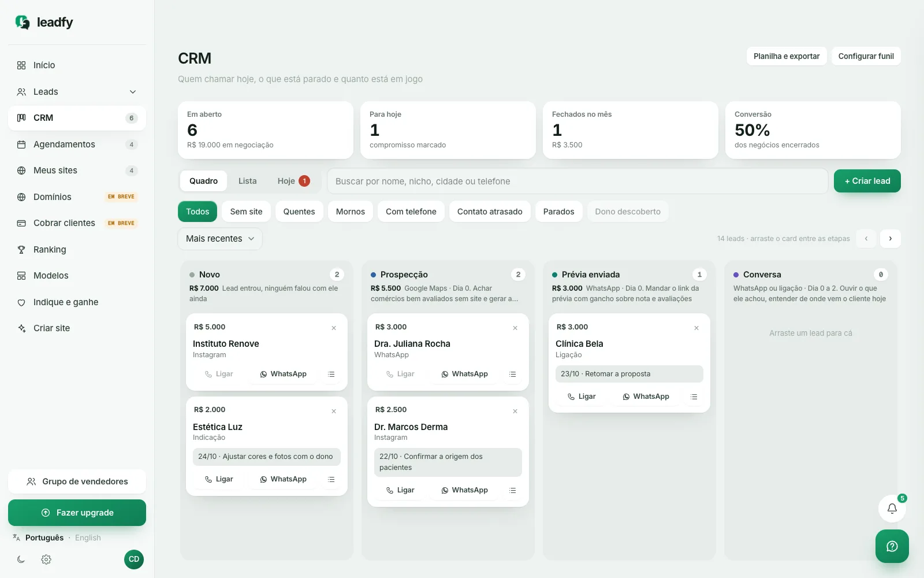Open the Dr. Marcos Derma lead title
The height and width of the screenshot is (578, 924).
411,427
